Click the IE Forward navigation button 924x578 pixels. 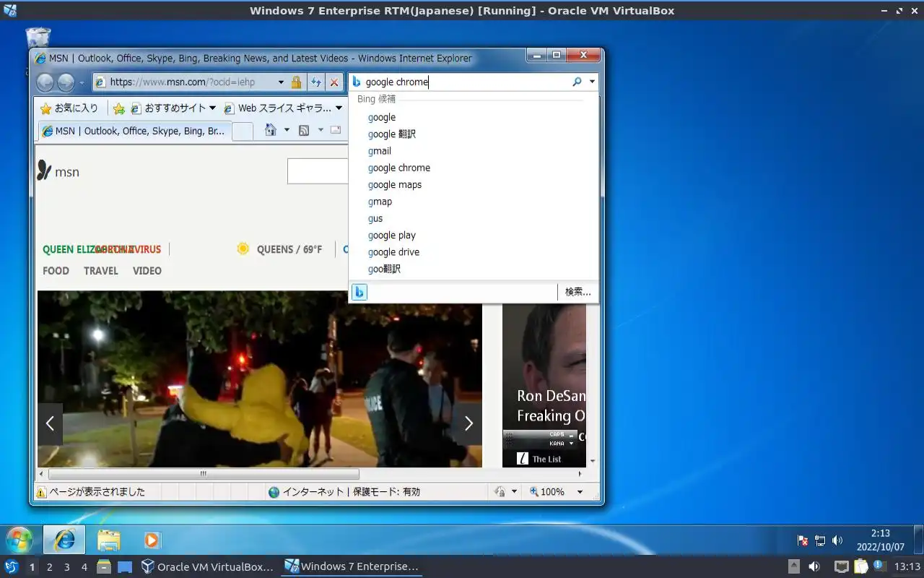point(66,82)
